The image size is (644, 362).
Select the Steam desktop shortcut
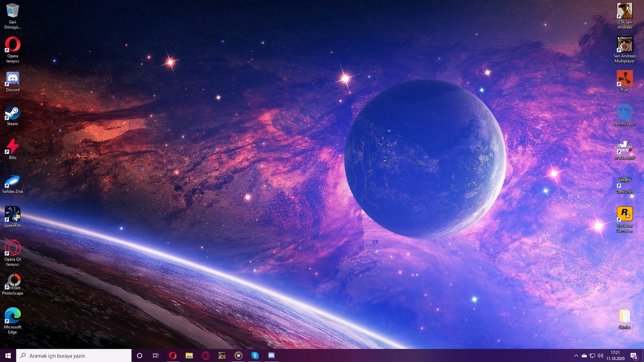coord(12,115)
